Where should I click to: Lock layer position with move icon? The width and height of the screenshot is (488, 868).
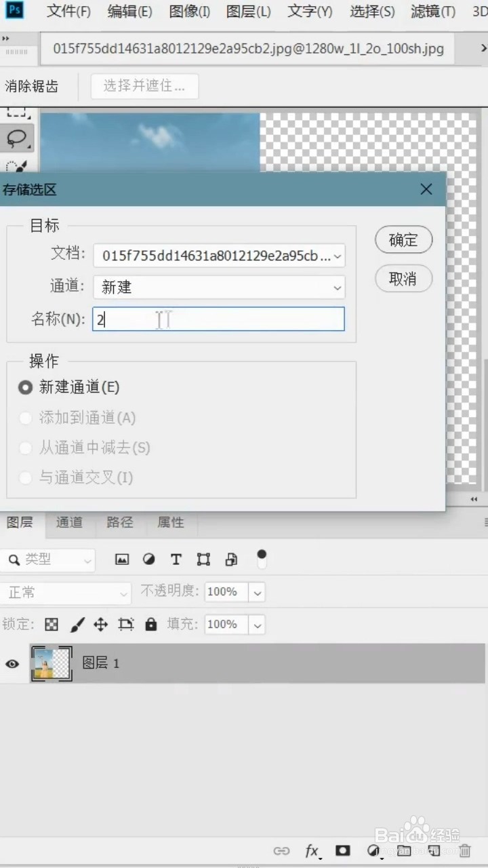[101, 625]
